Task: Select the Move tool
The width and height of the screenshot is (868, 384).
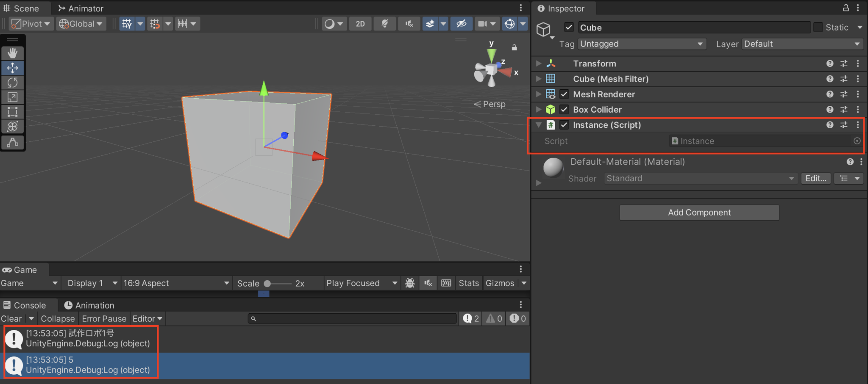Action: pyautogui.click(x=13, y=68)
